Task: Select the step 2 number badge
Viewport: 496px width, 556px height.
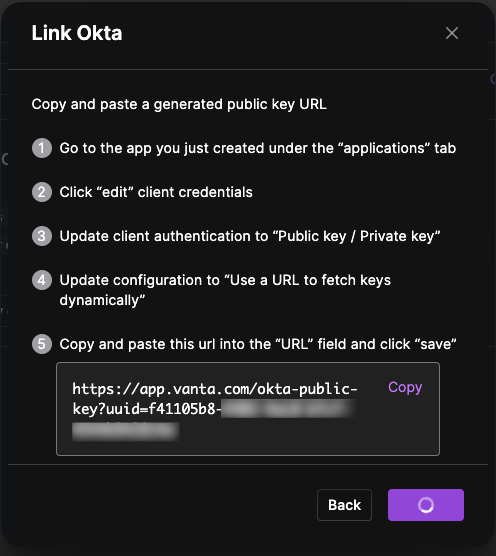Action: point(42,192)
